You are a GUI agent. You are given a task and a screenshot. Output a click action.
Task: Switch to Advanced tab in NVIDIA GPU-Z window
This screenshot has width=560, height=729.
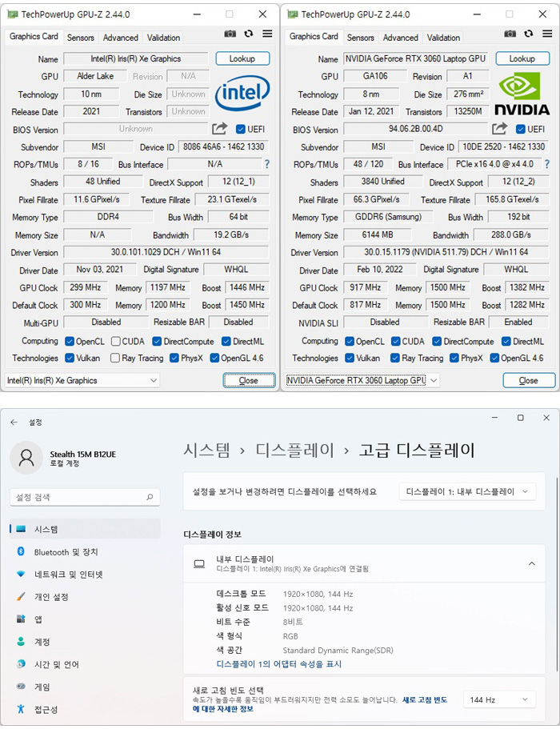[400, 38]
